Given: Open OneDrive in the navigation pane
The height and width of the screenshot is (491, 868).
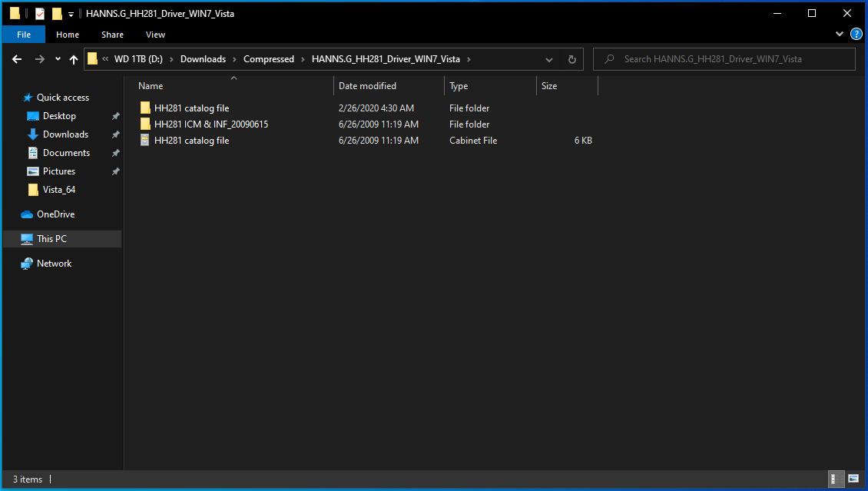Looking at the screenshot, I should point(55,214).
